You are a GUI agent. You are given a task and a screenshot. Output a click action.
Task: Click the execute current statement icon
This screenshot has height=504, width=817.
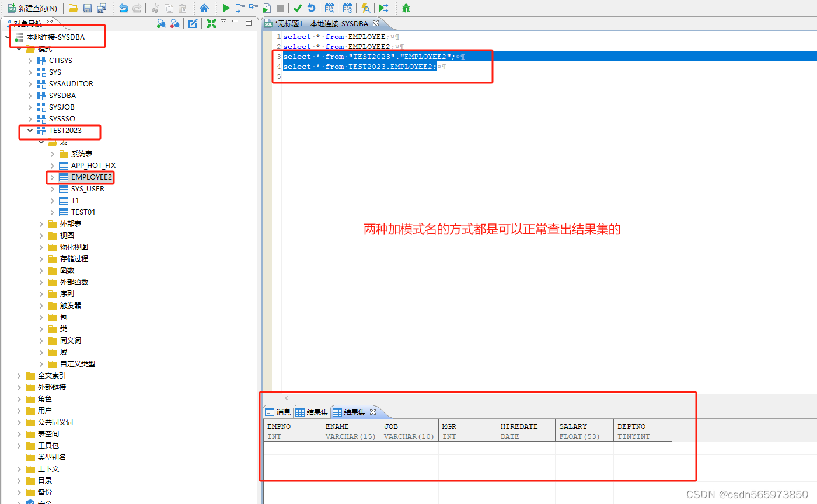(240, 8)
